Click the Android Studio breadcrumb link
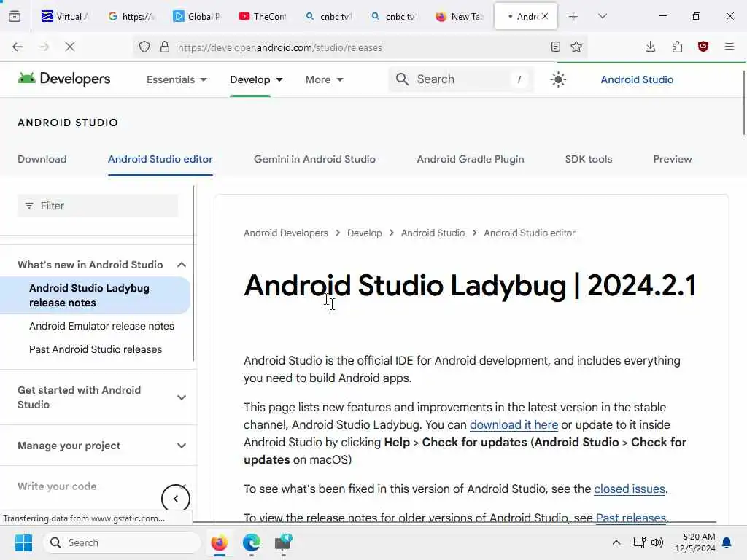This screenshot has height=560, width=747. (x=433, y=233)
